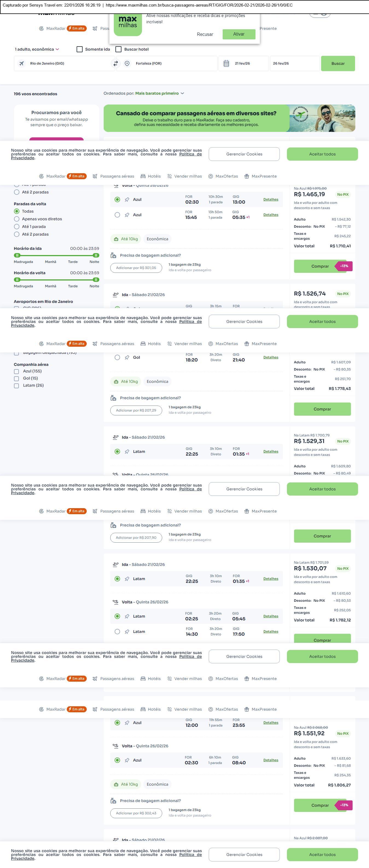Click the Fortaleza (FOR) destination field
Image resolution: width=369 pixels, height=868 pixels.
(172, 63)
